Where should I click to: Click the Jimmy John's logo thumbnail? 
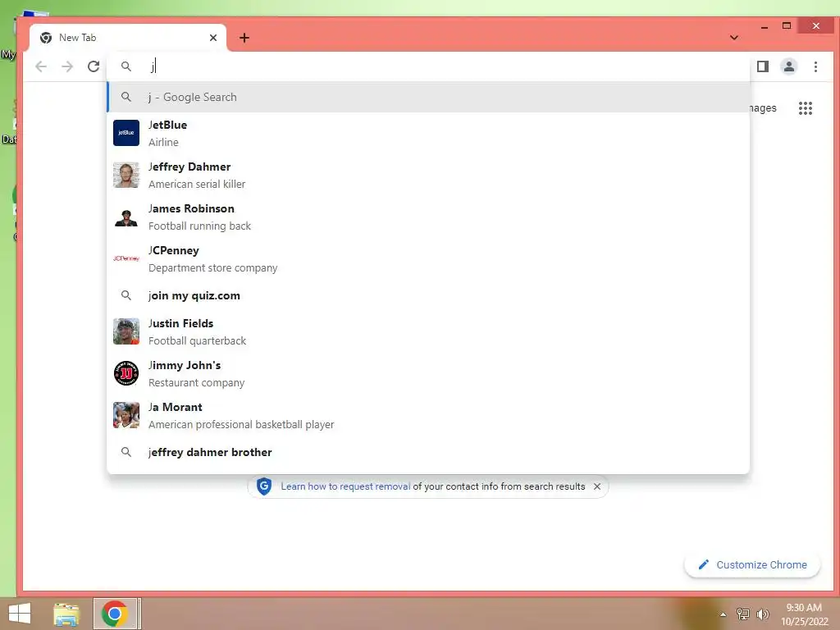126,373
